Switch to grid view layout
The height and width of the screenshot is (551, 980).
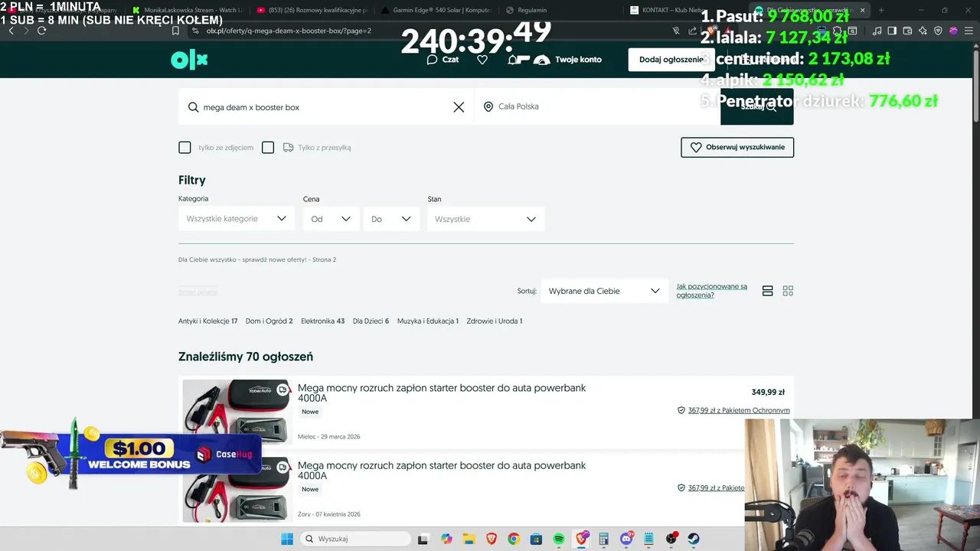point(788,291)
